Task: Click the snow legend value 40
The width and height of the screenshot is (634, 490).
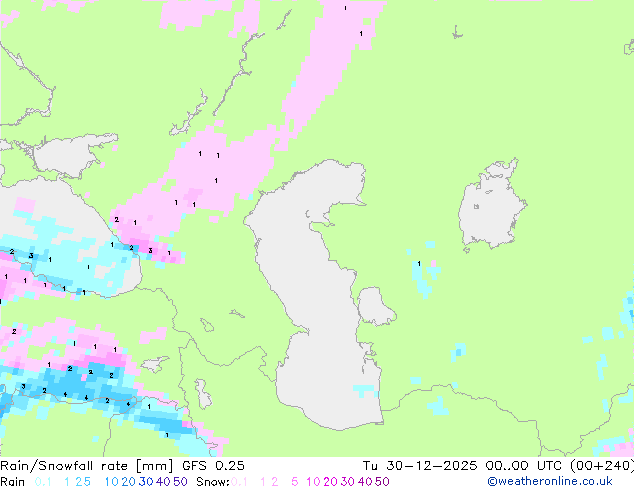Action: point(365,482)
